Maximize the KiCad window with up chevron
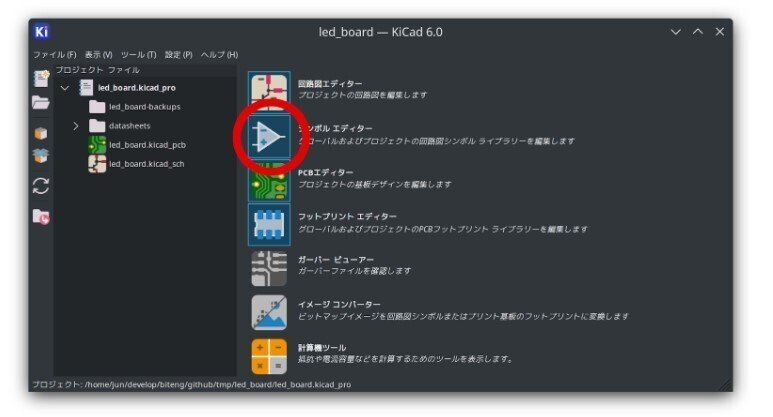The width and height of the screenshot is (773, 417). point(698,32)
